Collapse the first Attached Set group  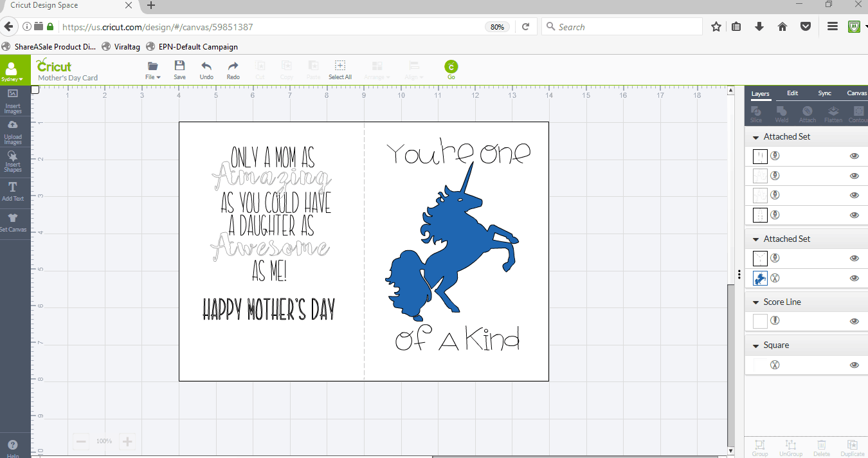(755, 137)
